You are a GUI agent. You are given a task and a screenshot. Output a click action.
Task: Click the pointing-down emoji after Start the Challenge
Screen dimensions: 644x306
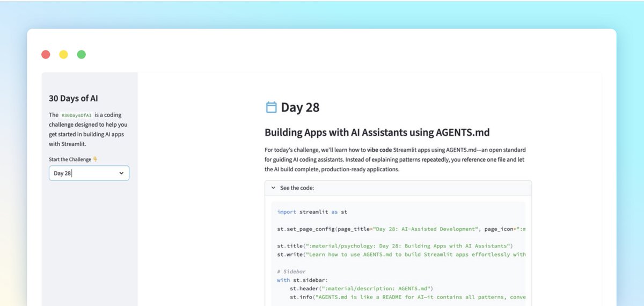(95, 159)
